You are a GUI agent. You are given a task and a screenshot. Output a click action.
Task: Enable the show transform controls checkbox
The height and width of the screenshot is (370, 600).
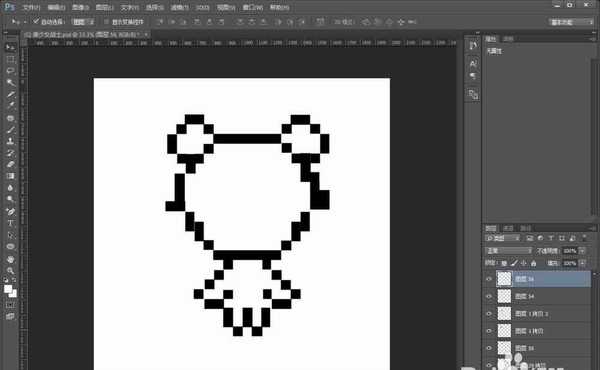[x=106, y=22]
